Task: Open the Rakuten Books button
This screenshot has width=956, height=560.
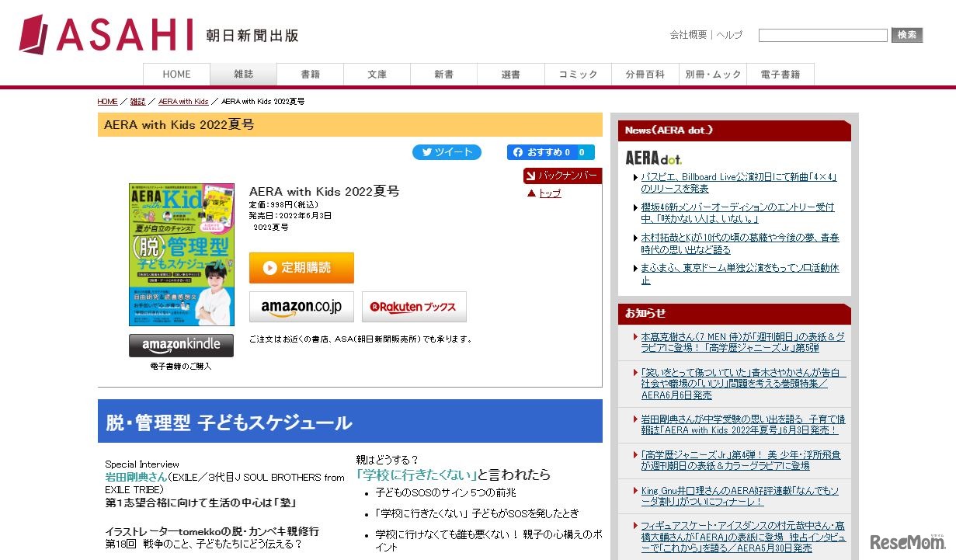Action: click(x=414, y=307)
